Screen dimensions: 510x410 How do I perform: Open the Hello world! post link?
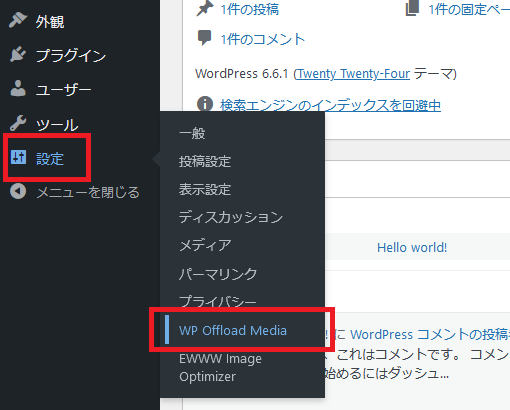coord(412,247)
